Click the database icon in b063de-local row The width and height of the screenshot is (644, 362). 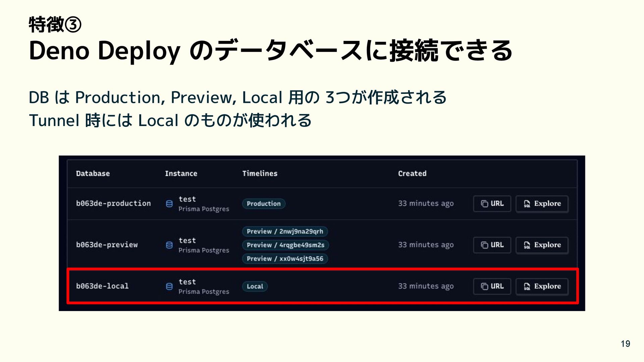169,286
